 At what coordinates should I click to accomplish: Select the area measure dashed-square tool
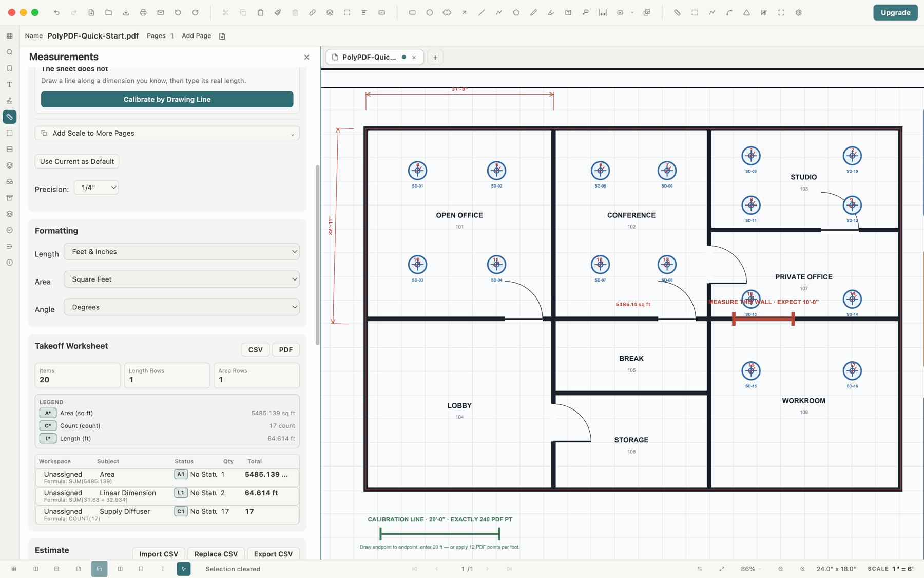(x=695, y=12)
